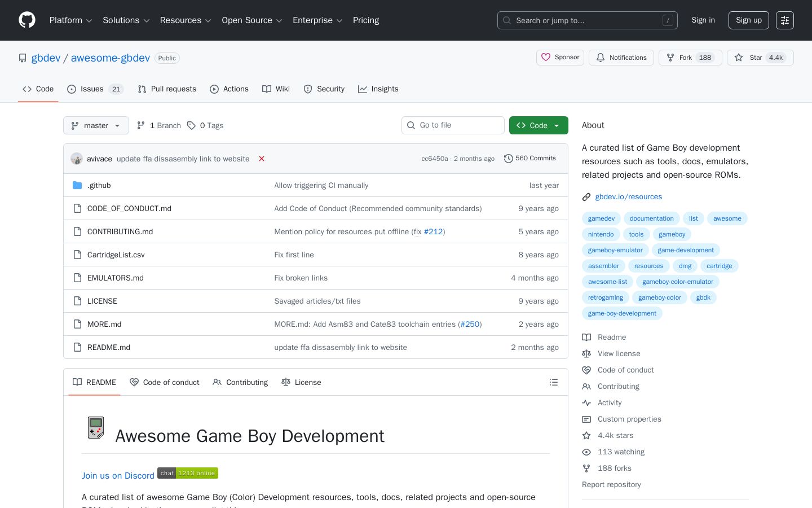This screenshot has width=812, height=508.
Task: Open Discord chat online badge
Action: (188, 473)
